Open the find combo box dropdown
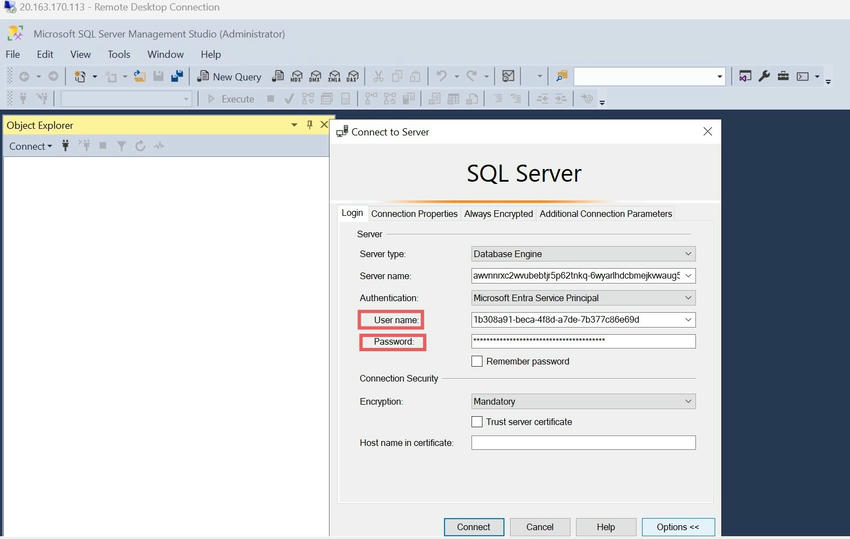This screenshot has width=850, height=539. click(x=719, y=76)
